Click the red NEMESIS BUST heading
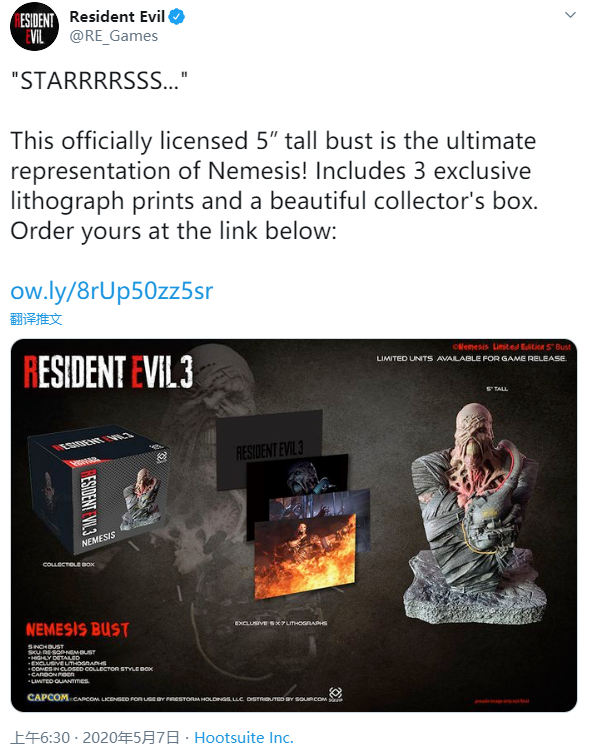Viewport: 589px width, 753px height. click(77, 630)
